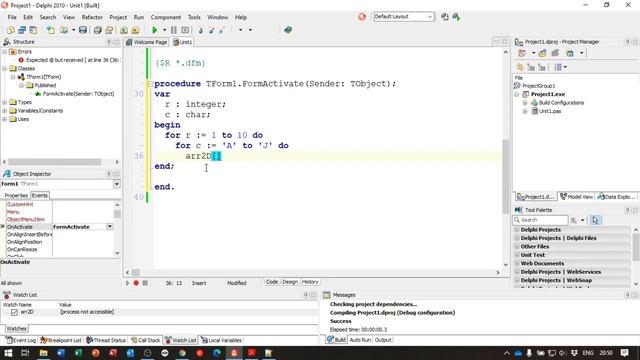Image resolution: width=640 pixels, height=360 pixels.
Task: Open the FormActivate event dropdown
Action: point(109,227)
